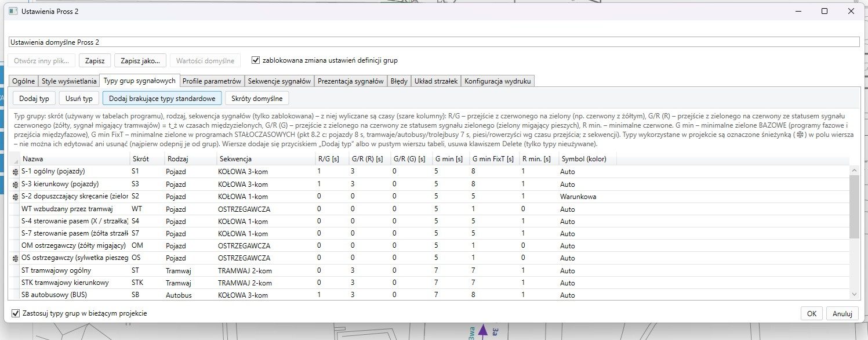Sort by Sekwencja column header
The image size is (868, 340).
tap(266, 159)
